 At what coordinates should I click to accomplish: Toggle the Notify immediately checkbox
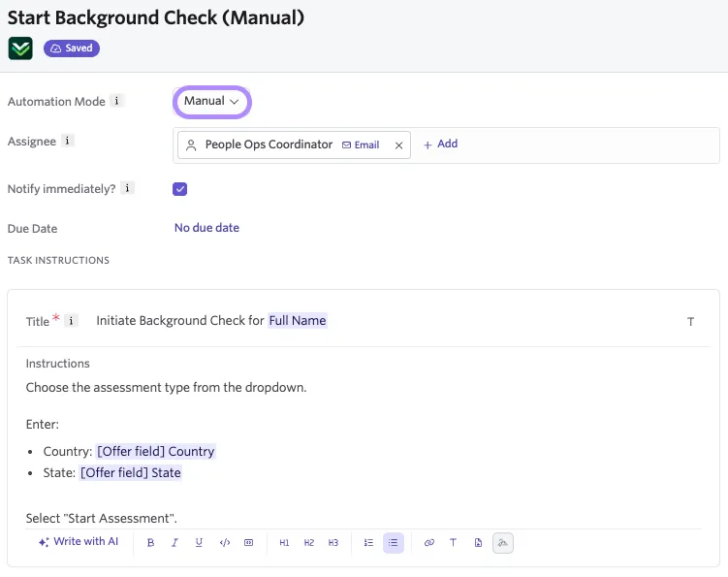click(179, 189)
